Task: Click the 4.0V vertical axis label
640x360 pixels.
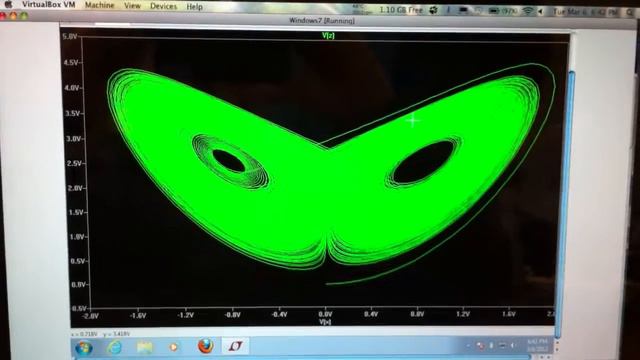Action: tap(71, 88)
